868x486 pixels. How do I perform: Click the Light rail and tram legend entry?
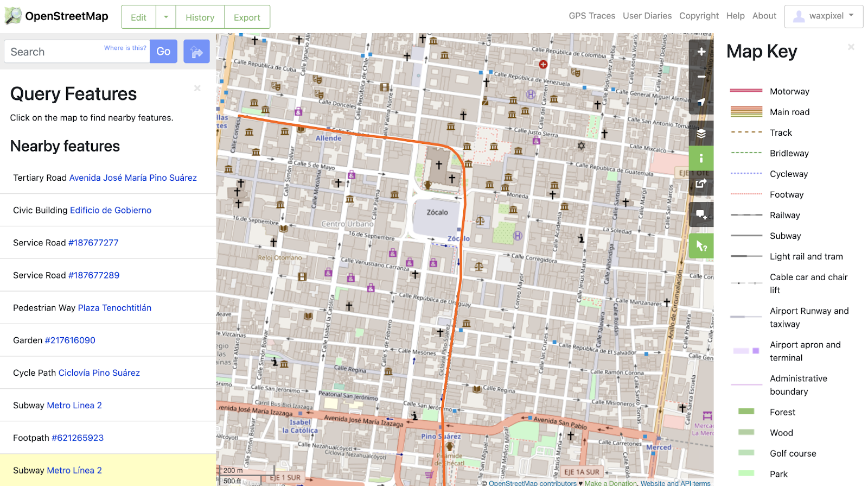click(806, 256)
